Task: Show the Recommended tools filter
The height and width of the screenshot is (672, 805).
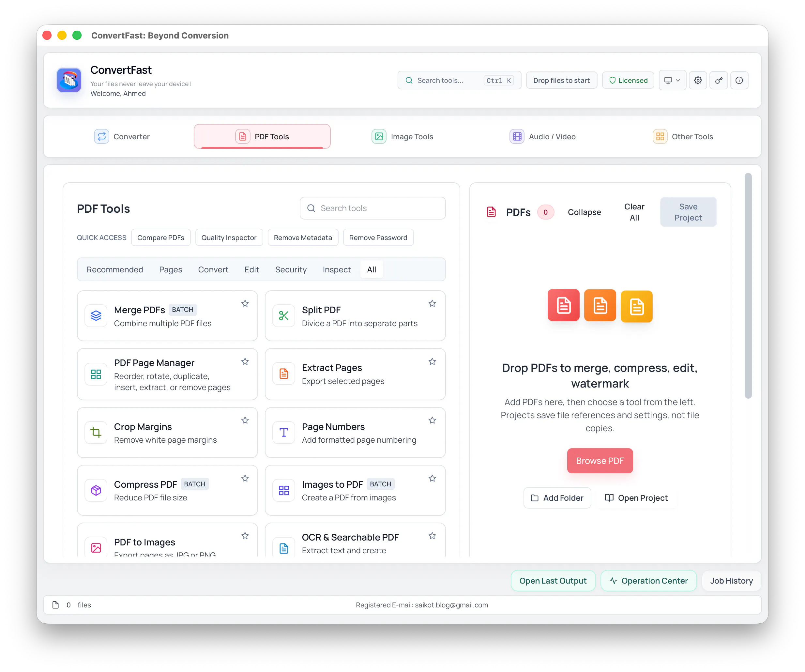Action: tap(114, 269)
